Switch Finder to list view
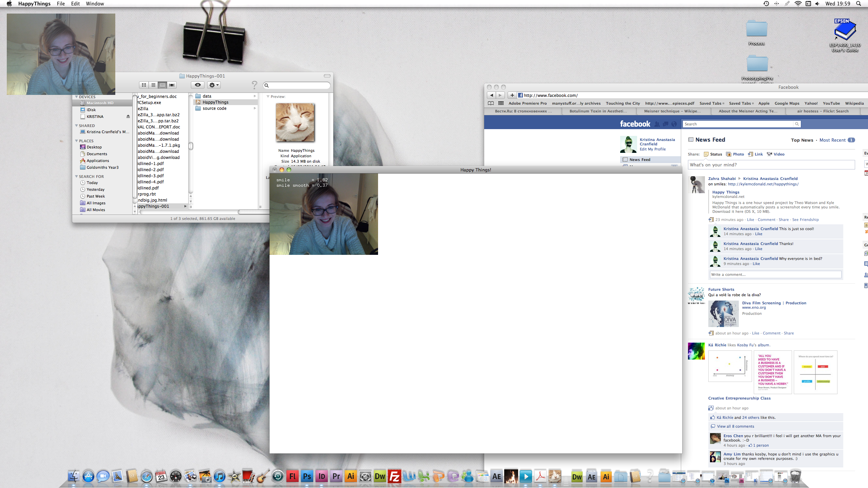The width and height of the screenshot is (868, 488). 153,85
